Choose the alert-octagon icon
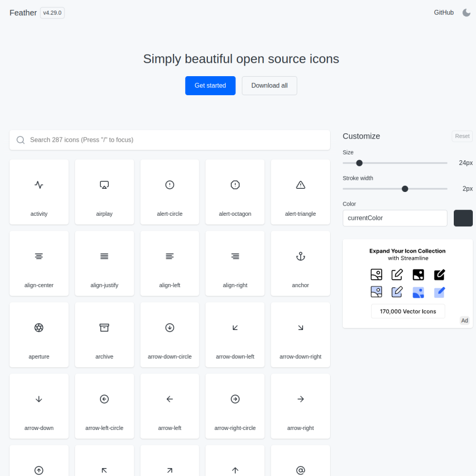This screenshot has width=476, height=476. [x=235, y=192]
